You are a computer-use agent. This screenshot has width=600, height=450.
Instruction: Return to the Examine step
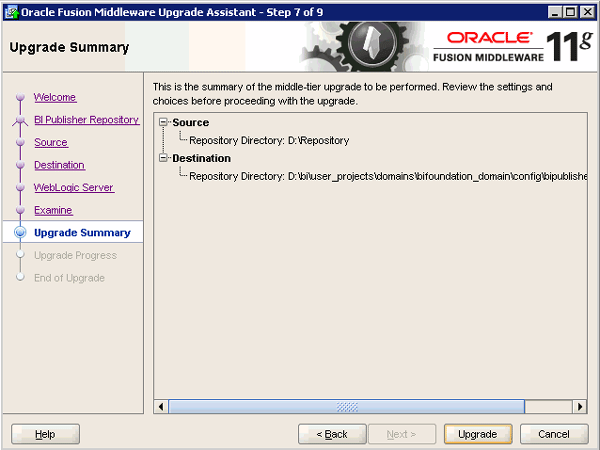(53, 210)
